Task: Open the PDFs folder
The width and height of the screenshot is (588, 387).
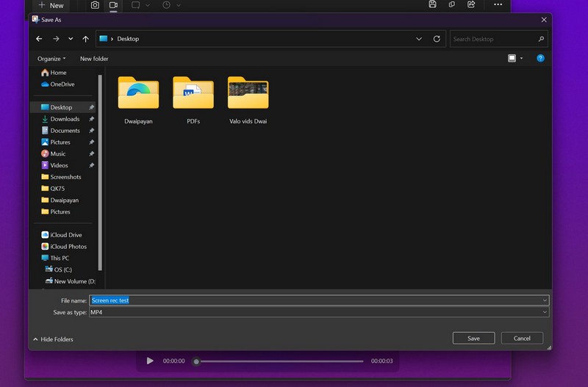Action: click(x=193, y=93)
